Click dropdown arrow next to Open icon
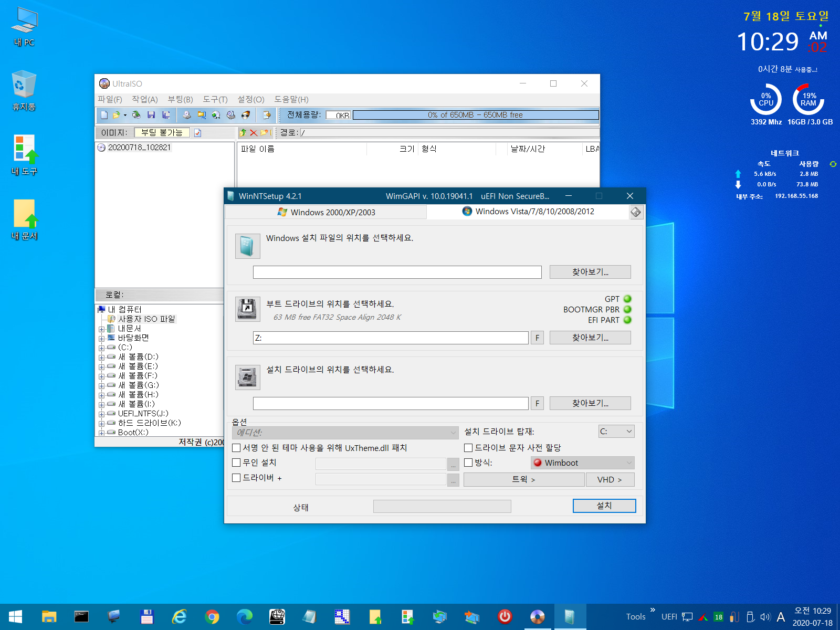The height and width of the screenshot is (630, 840). 125,115
